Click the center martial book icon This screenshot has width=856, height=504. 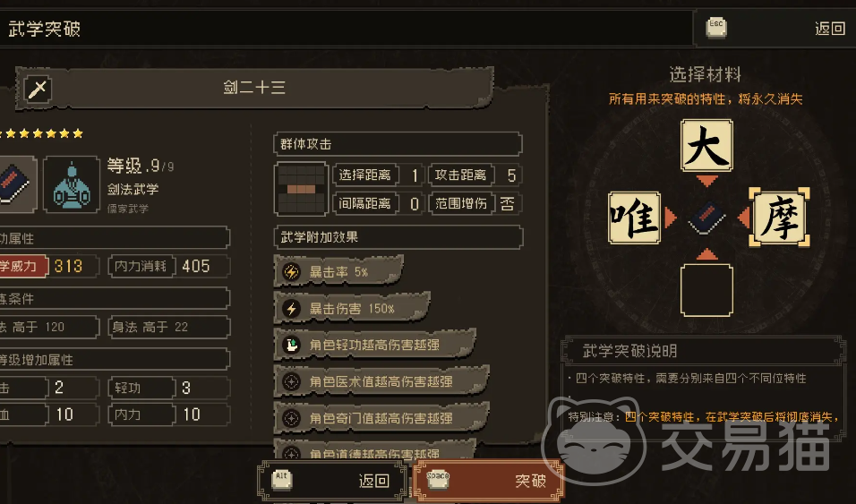pos(706,218)
